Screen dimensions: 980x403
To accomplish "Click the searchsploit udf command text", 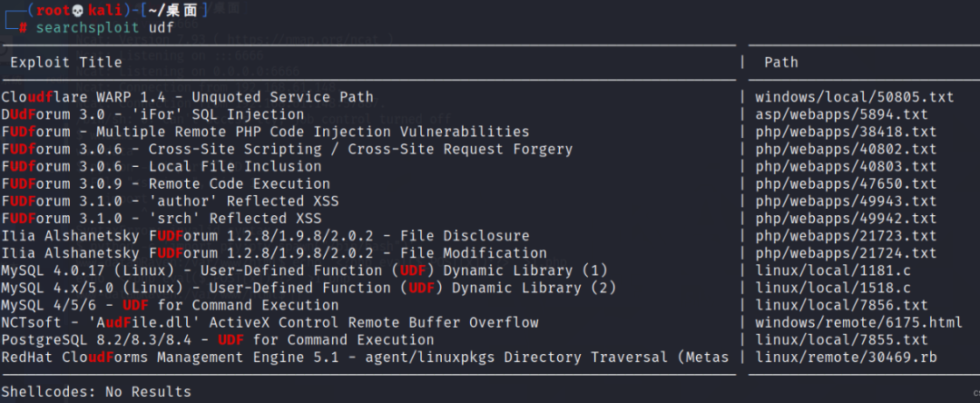I will 104,28.
